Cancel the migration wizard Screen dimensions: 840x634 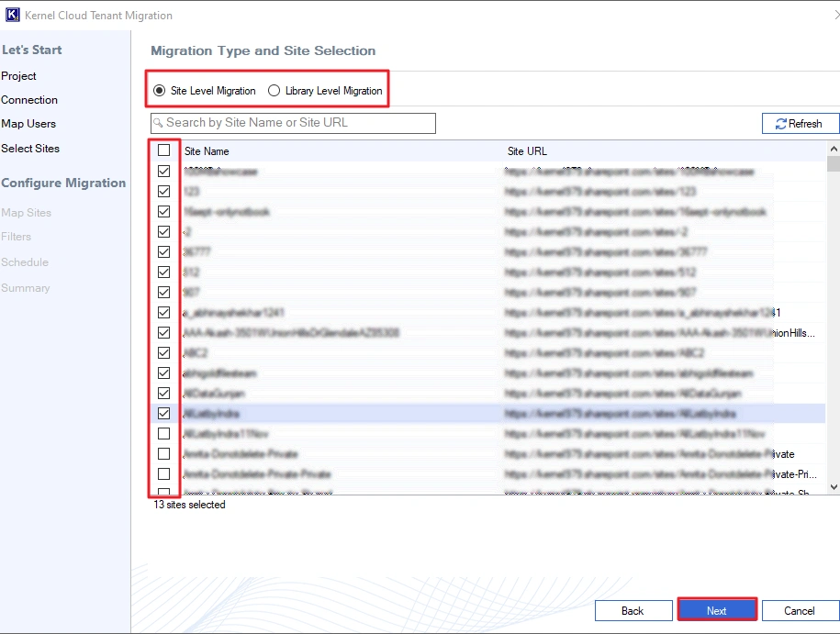[799, 610]
